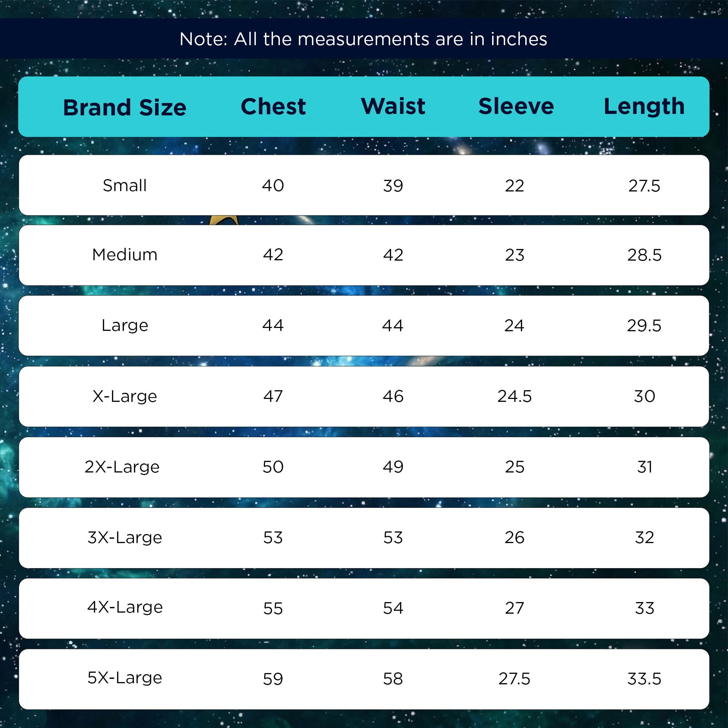Select the Large size row label

click(124, 325)
